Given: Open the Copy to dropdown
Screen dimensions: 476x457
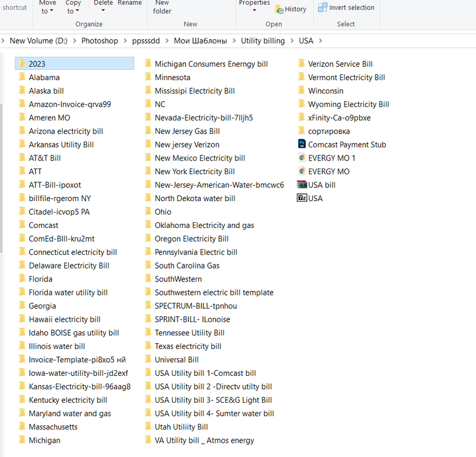Looking at the screenshot, I should point(73,7).
